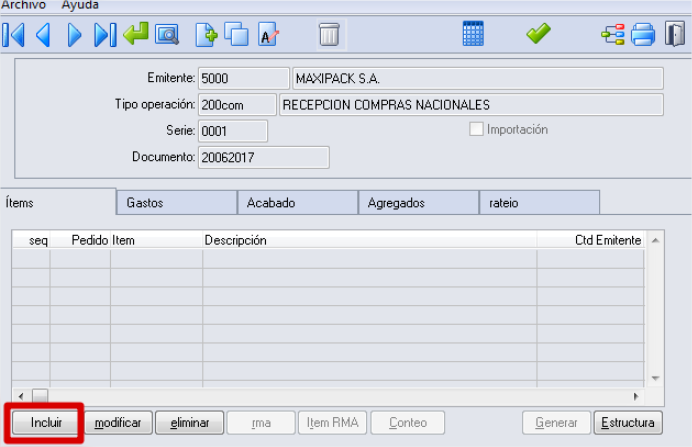692x447 pixels.
Task: Confirm with the green checkmark icon
Action: coord(538,34)
